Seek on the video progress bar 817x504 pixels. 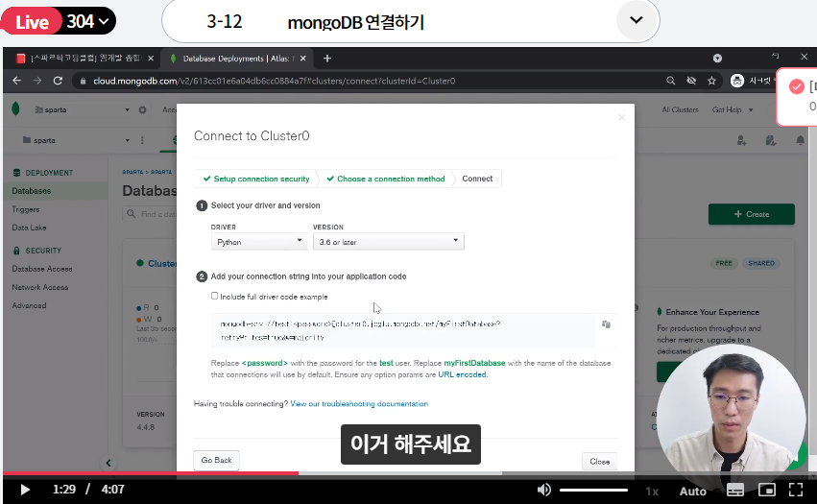point(409,473)
